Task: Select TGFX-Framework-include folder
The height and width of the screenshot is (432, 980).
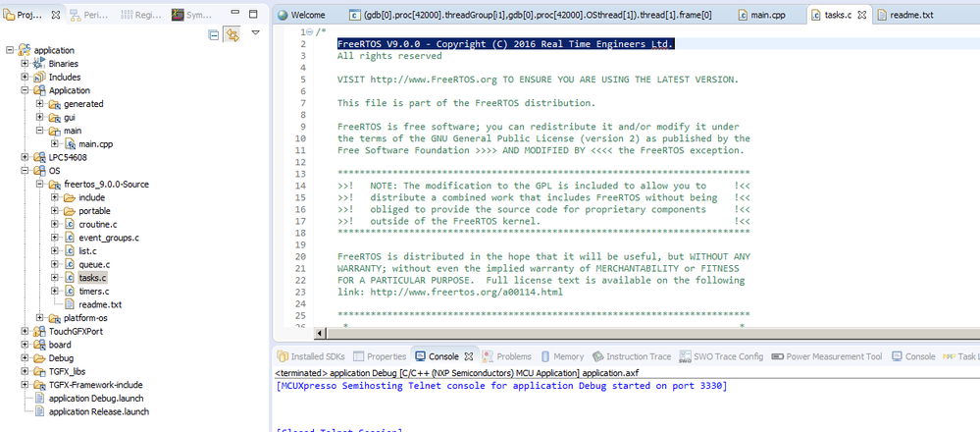Action: pos(95,385)
